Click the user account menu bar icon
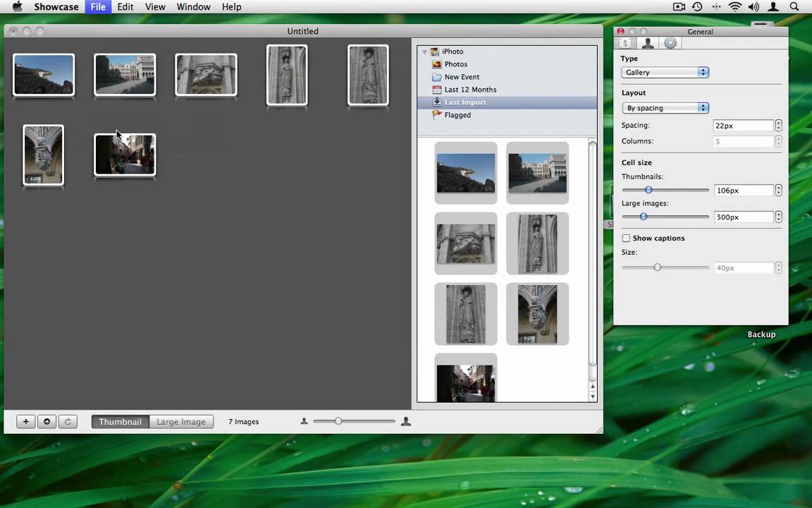 [773, 7]
